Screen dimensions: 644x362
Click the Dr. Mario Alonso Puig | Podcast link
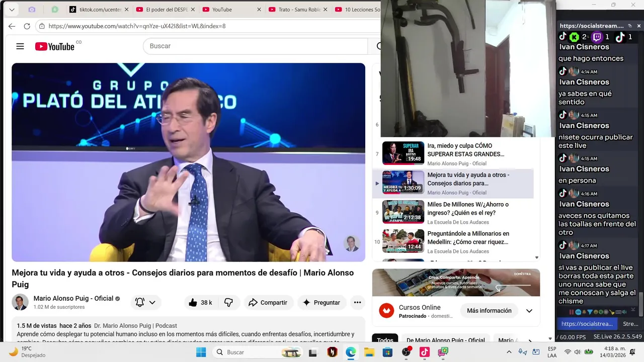(135, 326)
